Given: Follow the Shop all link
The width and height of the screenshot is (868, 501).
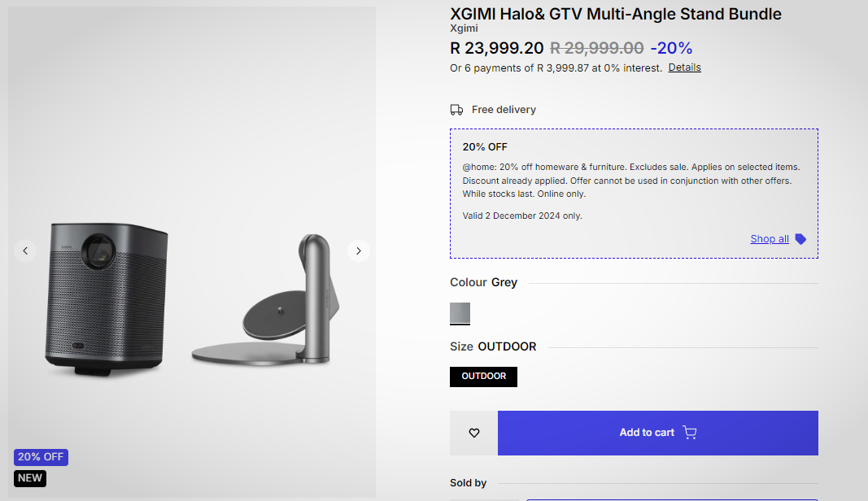Looking at the screenshot, I should [770, 239].
